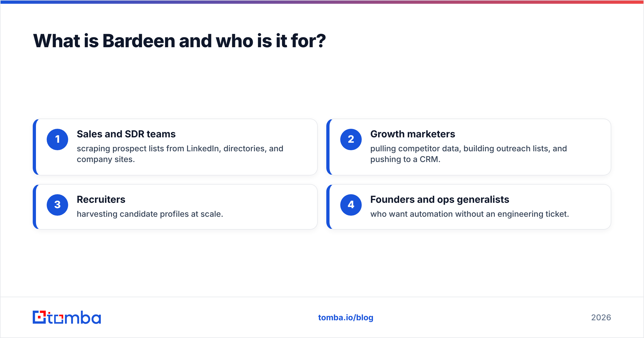Click the blue accent bar of Recruiters card

click(x=34, y=207)
